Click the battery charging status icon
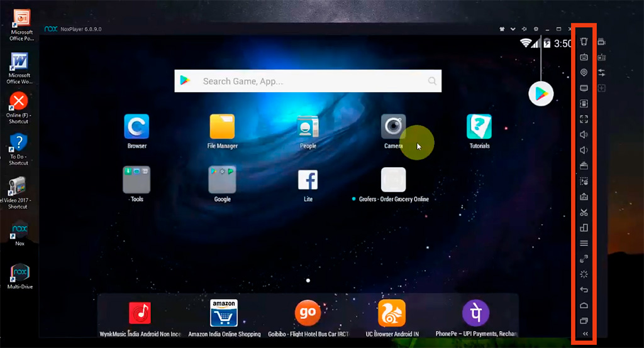The width and height of the screenshot is (644, 348). coord(547,43)
